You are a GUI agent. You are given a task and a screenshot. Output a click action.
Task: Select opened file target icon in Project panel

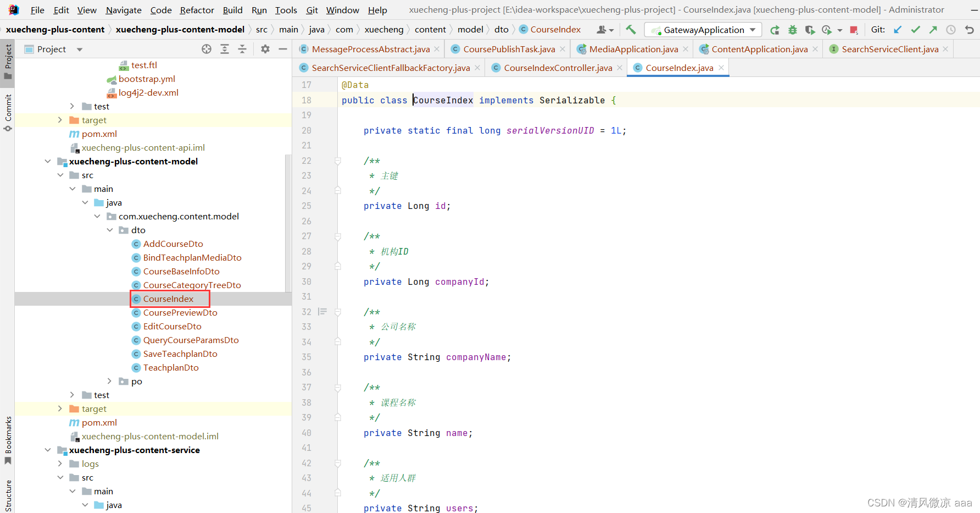[207, 49]
